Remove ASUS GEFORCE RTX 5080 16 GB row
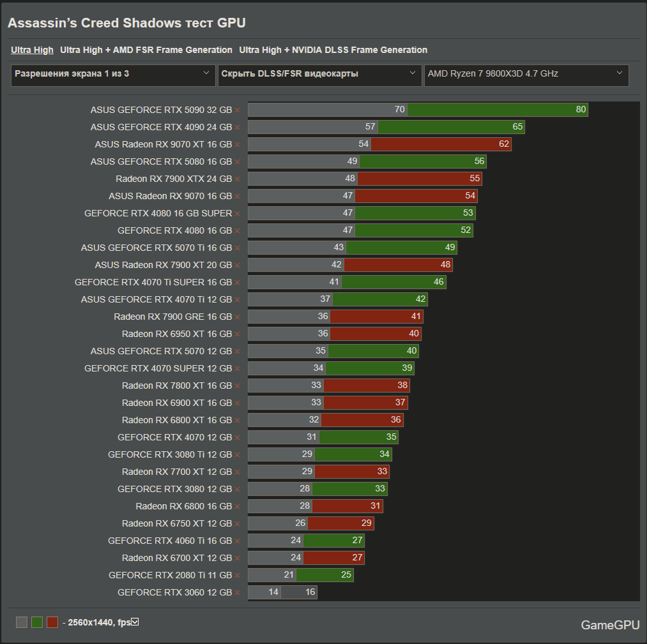Viewport: 647px width, 644px height. pos(237,162)
